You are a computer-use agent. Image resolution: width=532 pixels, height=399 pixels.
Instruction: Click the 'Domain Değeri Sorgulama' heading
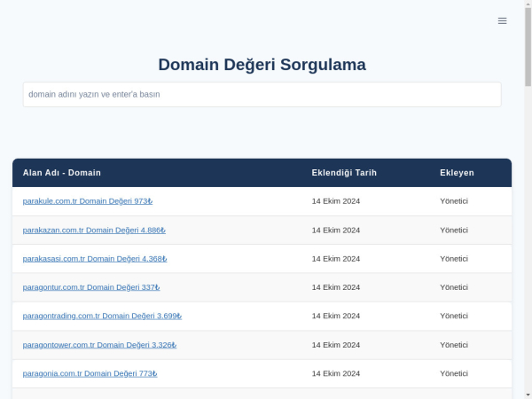tap(262, 65)
